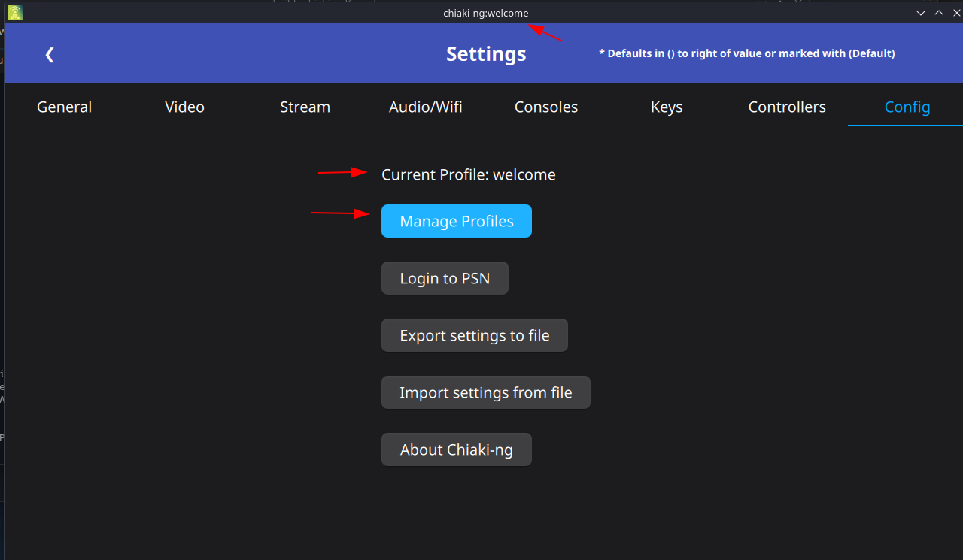Click the defaults note in header

click(747, 53)
